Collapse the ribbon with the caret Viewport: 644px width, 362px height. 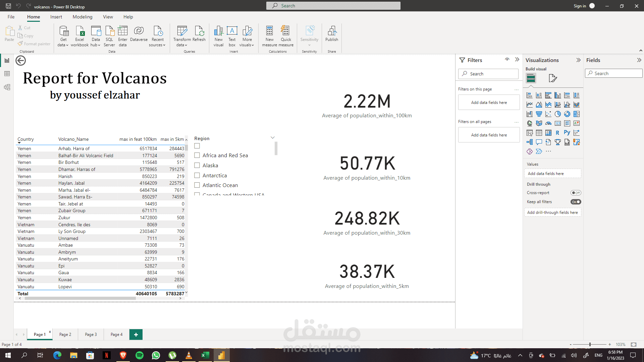click(x=641, y=51)
